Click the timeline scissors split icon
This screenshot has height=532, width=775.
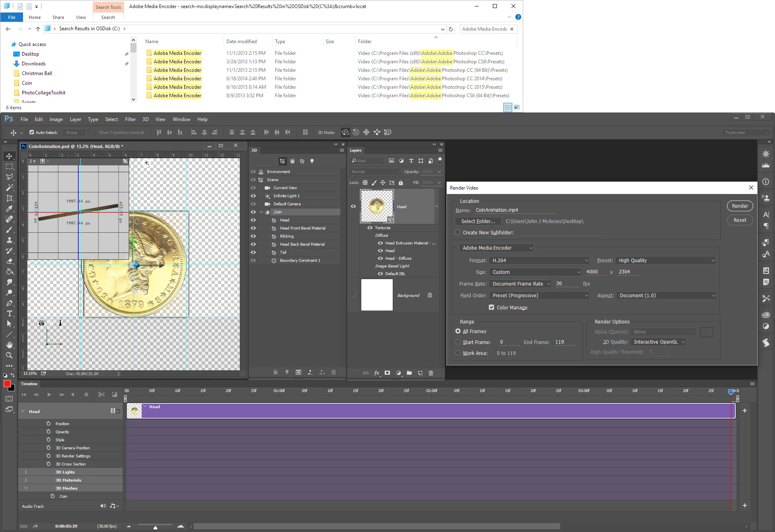[x=101, y=394]
